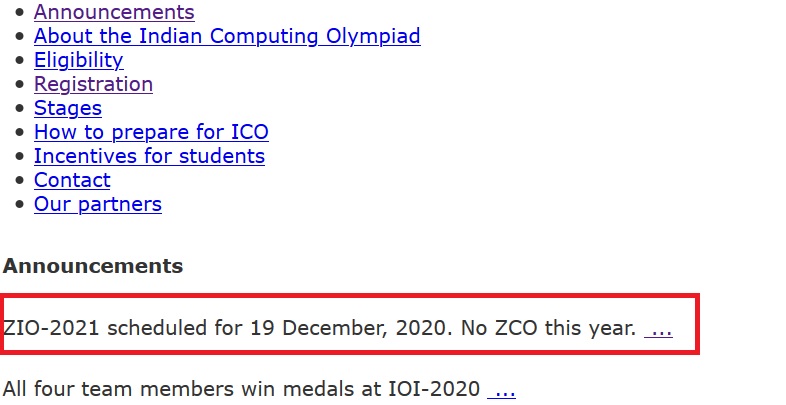Open the Our partners link
Screen dimensions: 786x405
(x=98, y=205)
